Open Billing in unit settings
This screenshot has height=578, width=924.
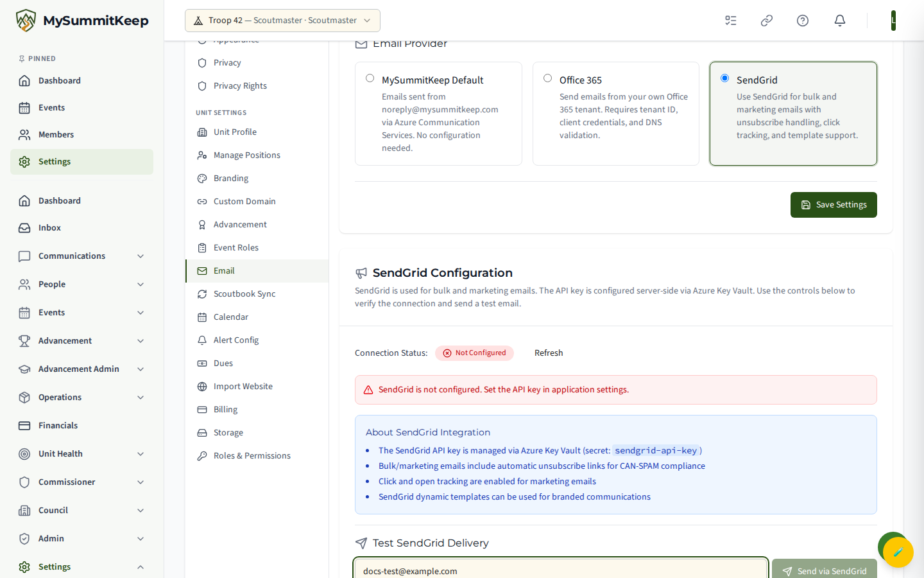click(257, 410)
